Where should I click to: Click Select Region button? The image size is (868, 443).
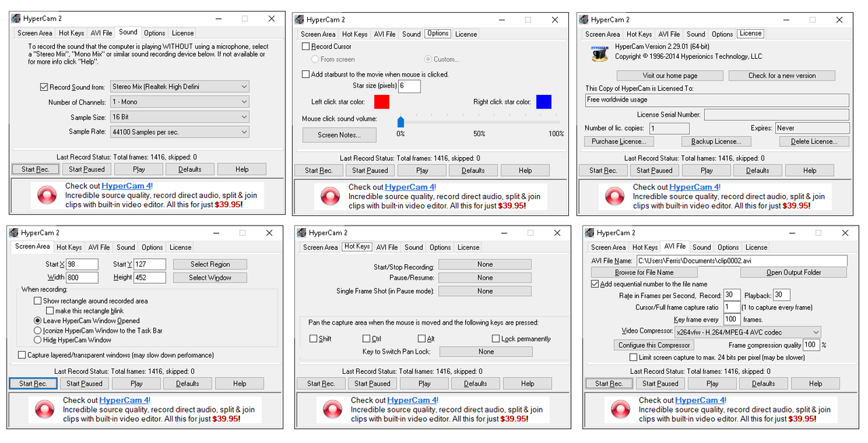click(x=210, y=264)
